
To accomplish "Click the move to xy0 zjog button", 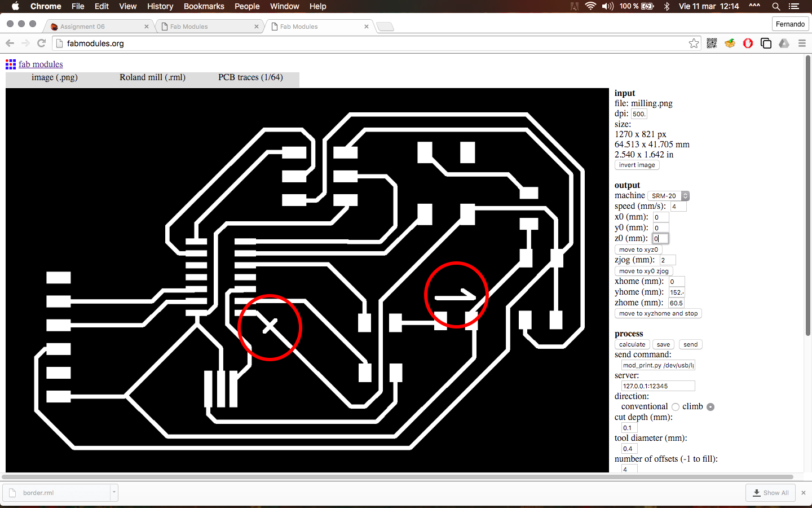I will [x=644, y=271].
